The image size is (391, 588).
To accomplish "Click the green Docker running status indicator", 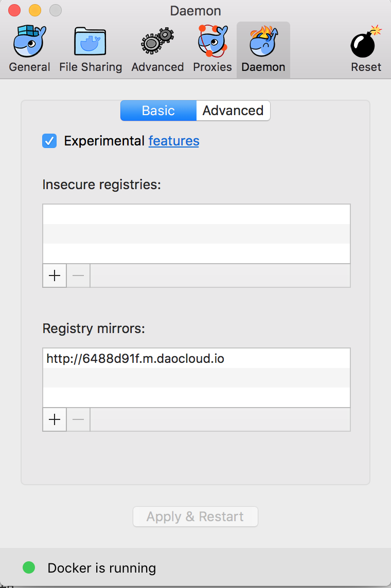I will tap(29, 567).
